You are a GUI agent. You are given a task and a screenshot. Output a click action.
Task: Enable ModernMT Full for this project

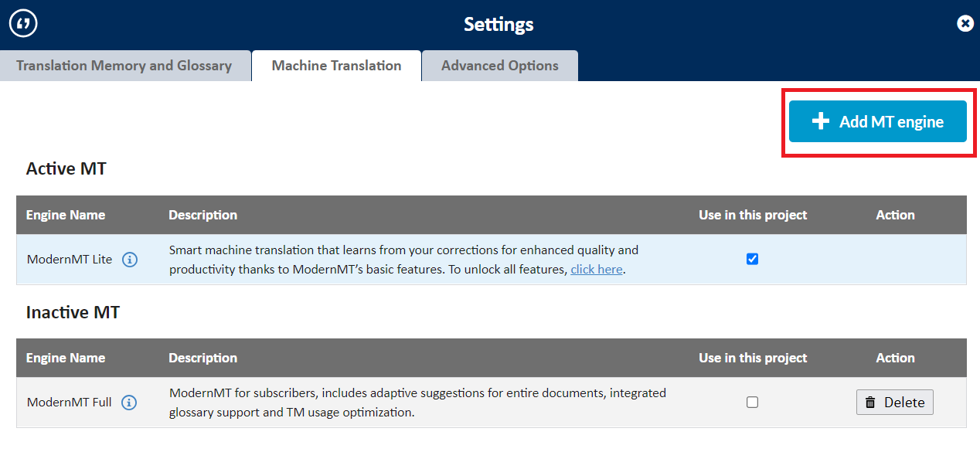[752, 402]
